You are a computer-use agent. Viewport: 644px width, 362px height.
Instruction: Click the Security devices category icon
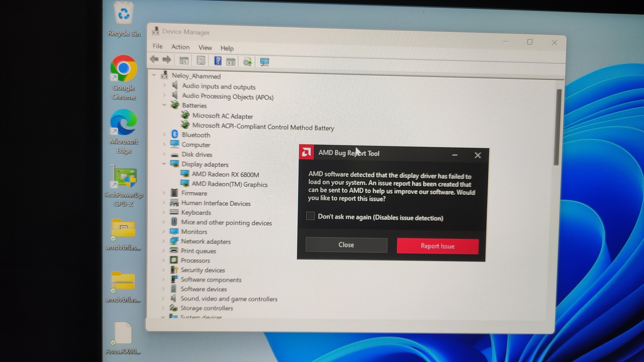pos(174,270)
